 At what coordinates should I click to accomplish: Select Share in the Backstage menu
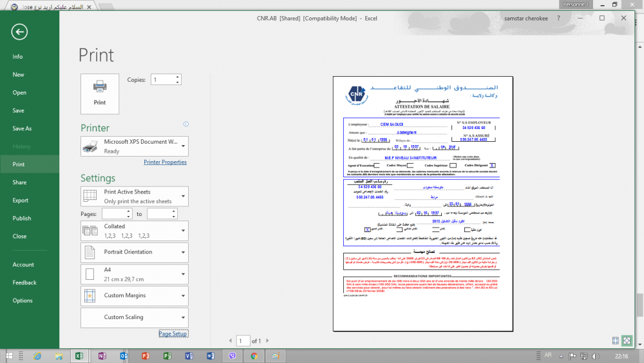(x=19, y=182)
